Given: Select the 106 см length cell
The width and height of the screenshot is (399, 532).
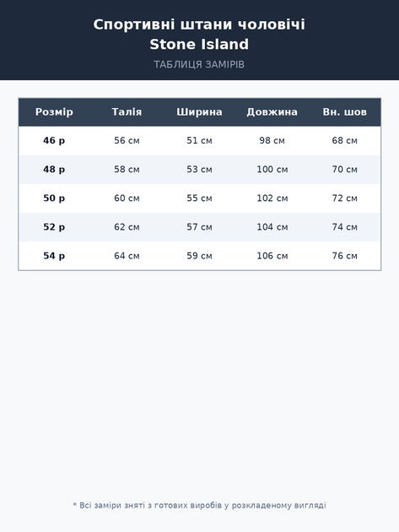Looking at the screenshot, I should 272,256.
